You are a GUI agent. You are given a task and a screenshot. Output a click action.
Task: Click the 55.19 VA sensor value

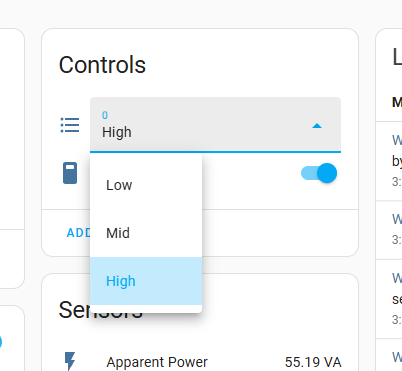pyautogui.click(x=313, y=362)
